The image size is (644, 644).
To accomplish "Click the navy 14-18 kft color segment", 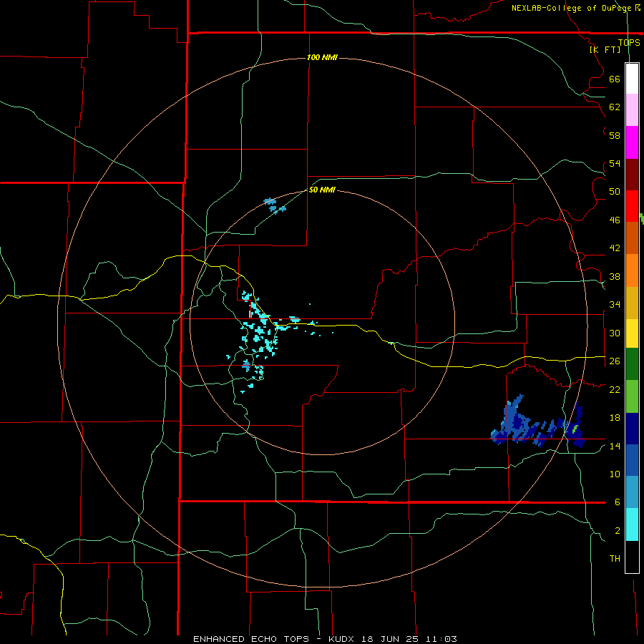I will [x=632, y=429].
